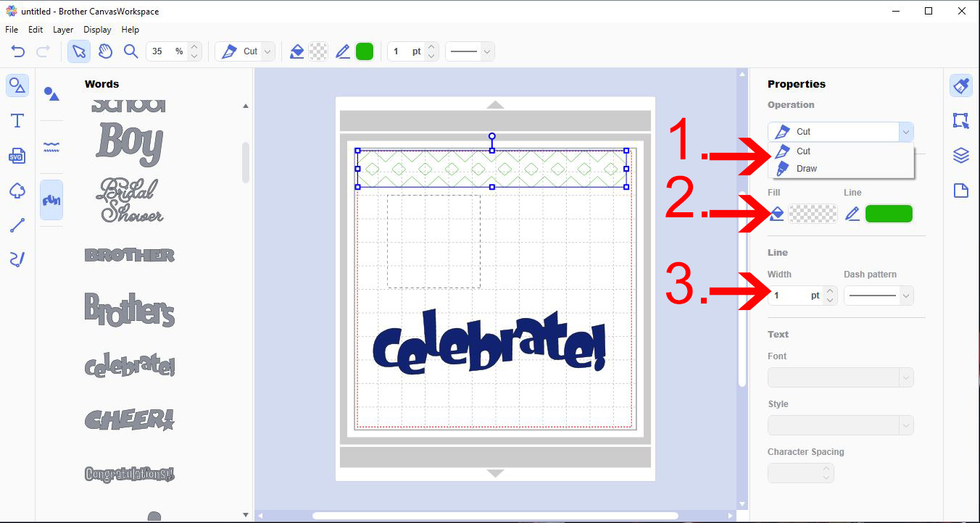Viewport: 980px width, 523px height.
Task: Open toolbar line dash style dropdown
Action: click(x=470, y=51)
